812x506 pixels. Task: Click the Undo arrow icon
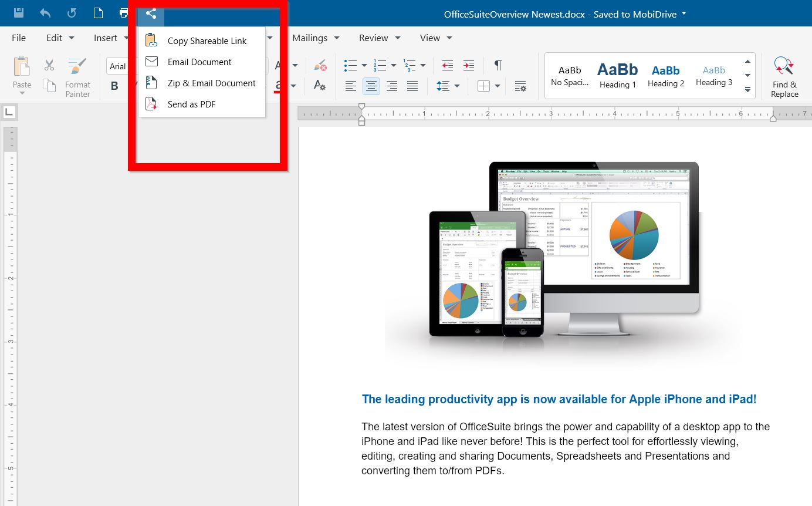pos(45,13)
